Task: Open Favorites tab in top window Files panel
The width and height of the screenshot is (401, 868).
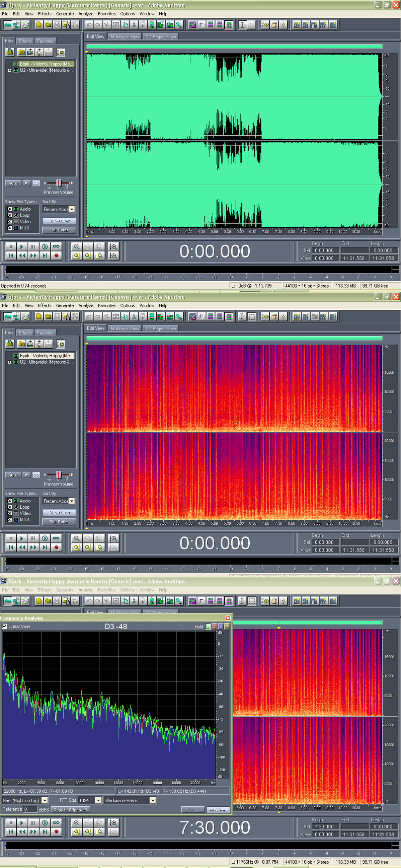Action: [x=46, y=41]
